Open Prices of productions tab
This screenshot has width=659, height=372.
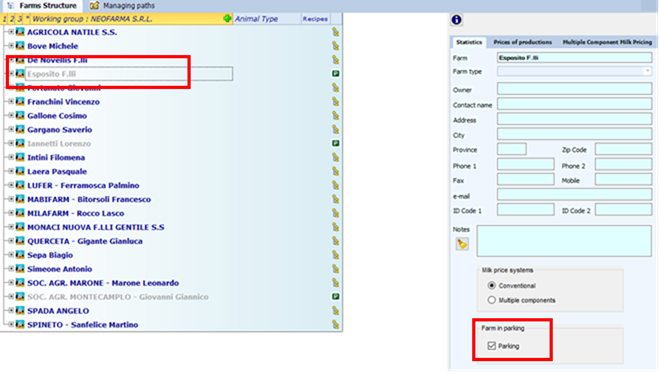[x=522, y=42]
